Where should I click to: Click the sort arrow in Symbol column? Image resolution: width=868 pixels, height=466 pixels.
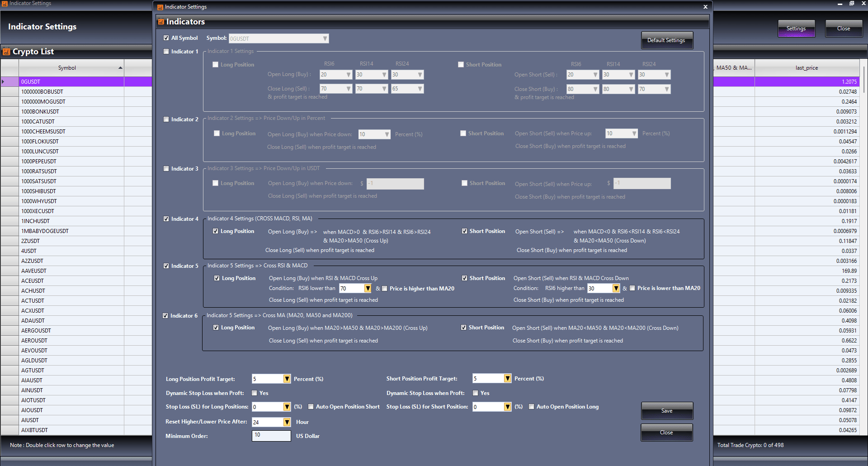(x=120, y=68)
